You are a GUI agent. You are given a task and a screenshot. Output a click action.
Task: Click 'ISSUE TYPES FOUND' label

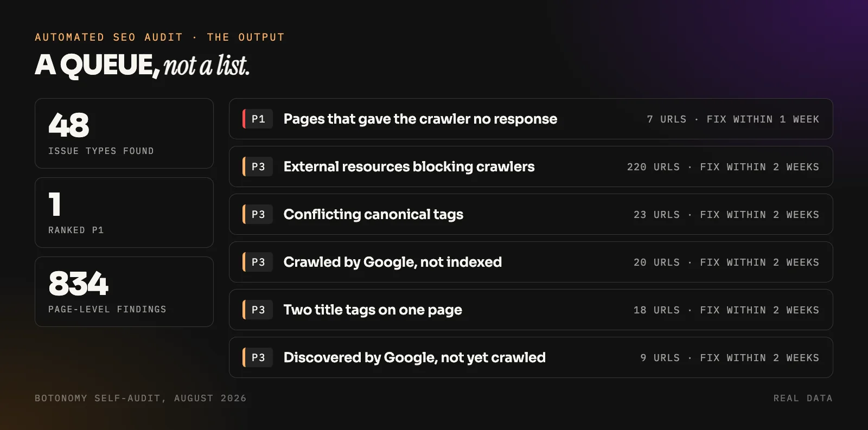[101, 151]
